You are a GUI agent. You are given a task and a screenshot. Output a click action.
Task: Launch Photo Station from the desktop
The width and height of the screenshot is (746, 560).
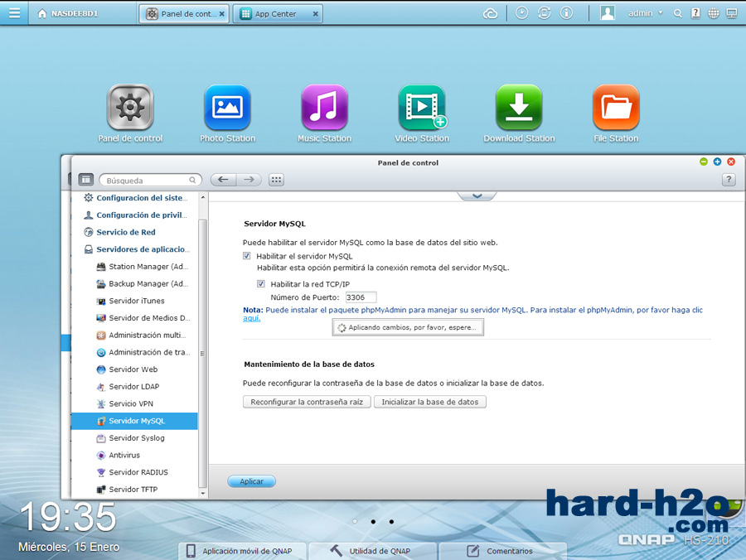[227, 108]
